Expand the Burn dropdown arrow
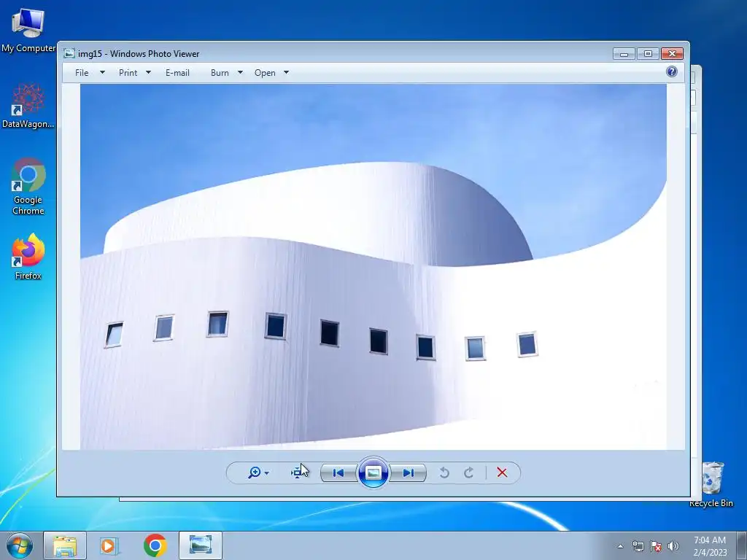747x560 pixels. click(x=240, y=73)
